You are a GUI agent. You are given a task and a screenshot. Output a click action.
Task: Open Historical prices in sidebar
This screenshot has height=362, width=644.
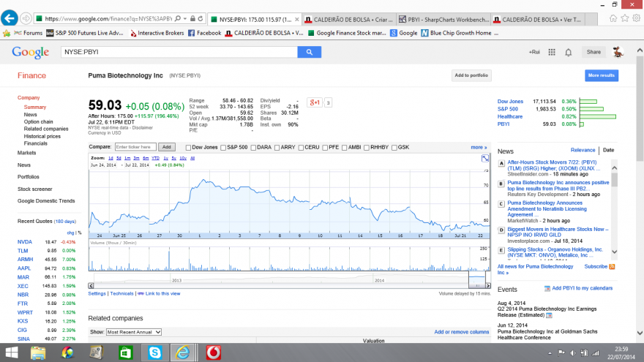point(42,136)
